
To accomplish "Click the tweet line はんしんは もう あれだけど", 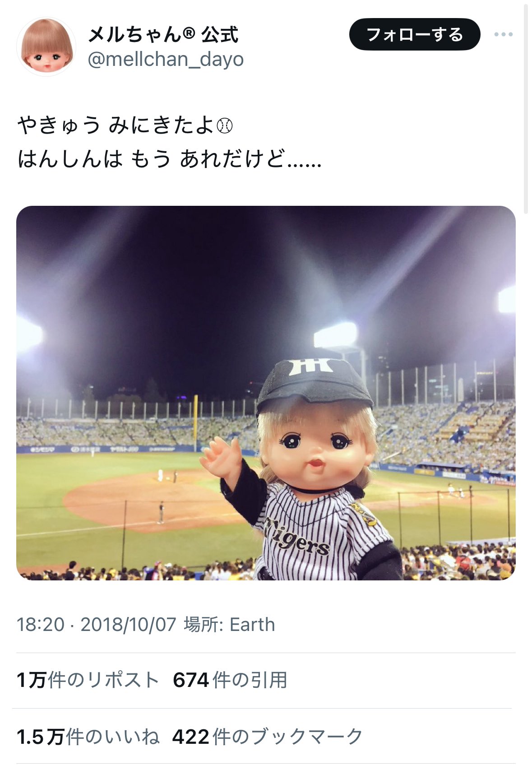I will click(169, 159).
